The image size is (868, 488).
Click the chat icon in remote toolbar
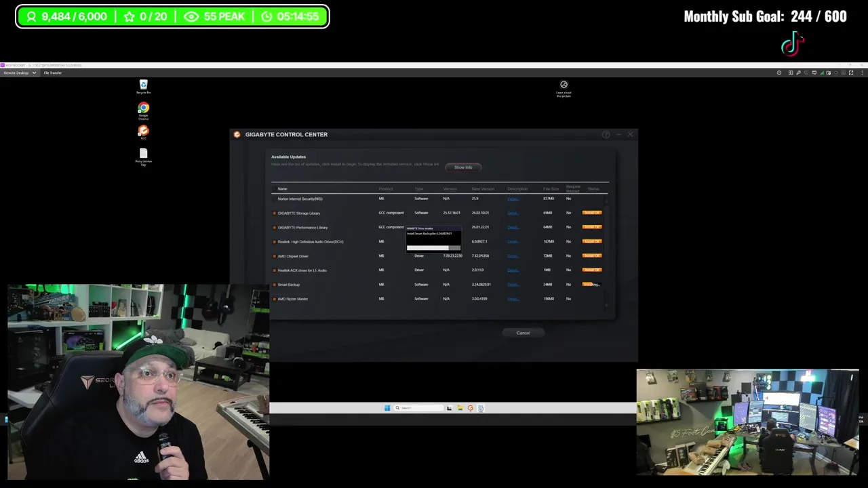(x=814, y=73)
